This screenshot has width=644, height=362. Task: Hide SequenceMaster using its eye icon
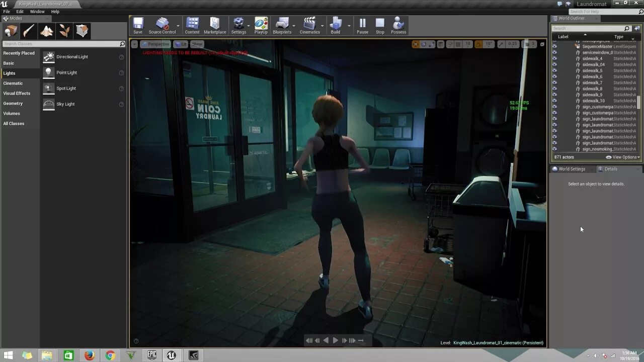click(554, 46)
